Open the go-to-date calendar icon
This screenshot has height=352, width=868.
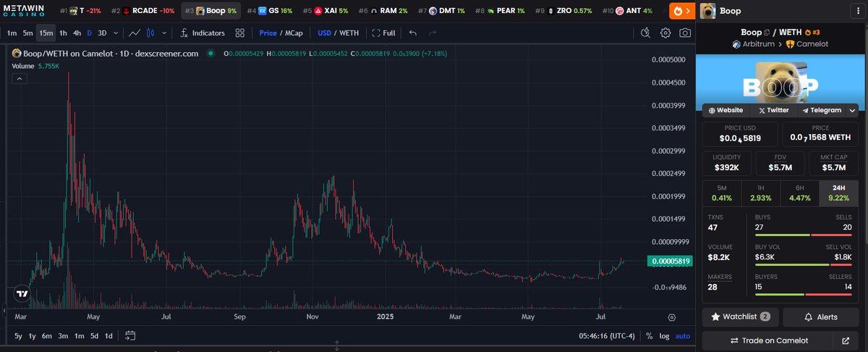(x=130, y=335)
